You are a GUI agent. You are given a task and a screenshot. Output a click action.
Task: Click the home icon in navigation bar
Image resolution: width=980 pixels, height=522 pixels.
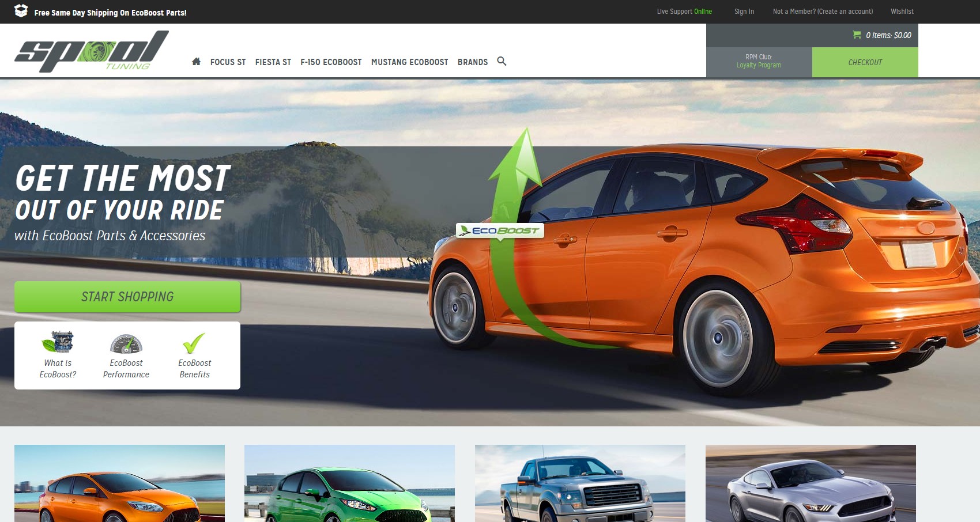[196, 62]
